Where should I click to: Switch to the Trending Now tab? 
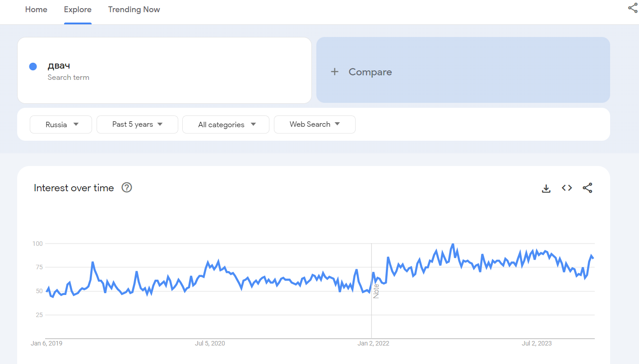pyautogui.click(x=134, y=9)
